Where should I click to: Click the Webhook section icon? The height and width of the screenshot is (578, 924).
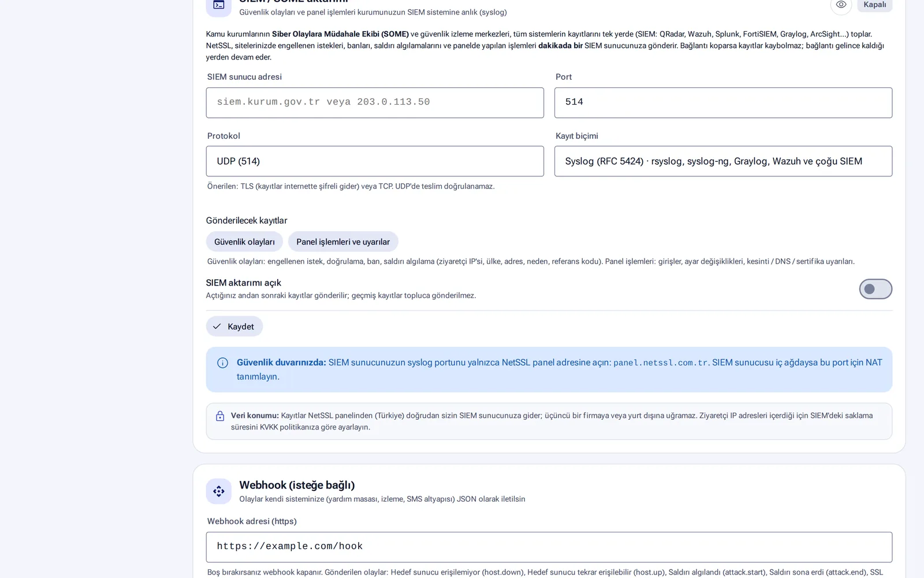click(218, 491)
